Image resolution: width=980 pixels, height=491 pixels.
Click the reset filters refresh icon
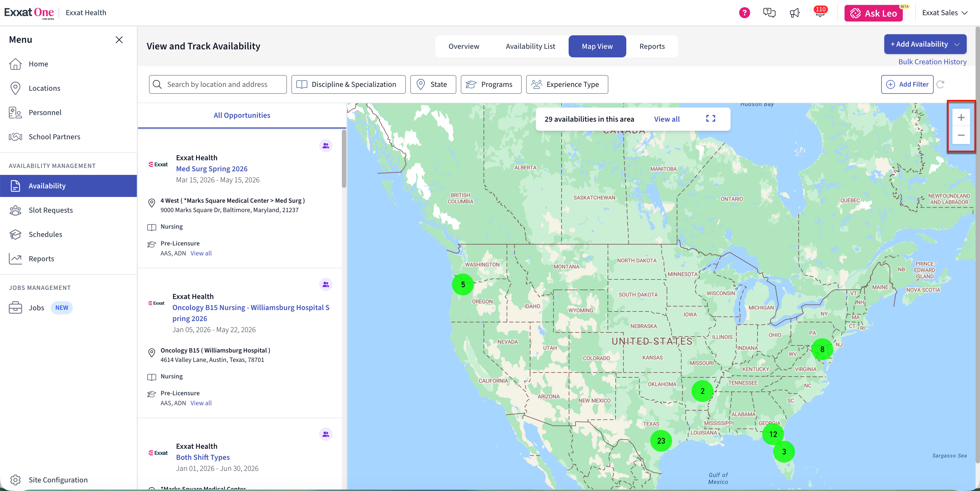click(x=941, y=84)
